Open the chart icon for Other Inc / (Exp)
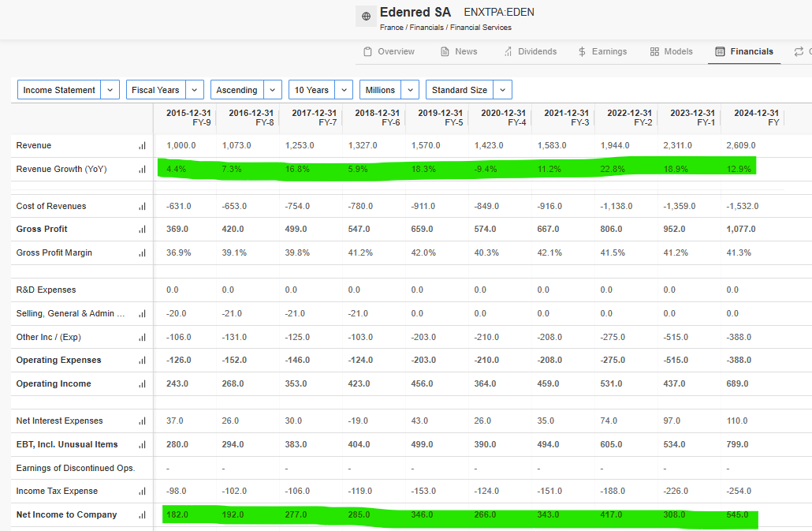 coord(142,338)
